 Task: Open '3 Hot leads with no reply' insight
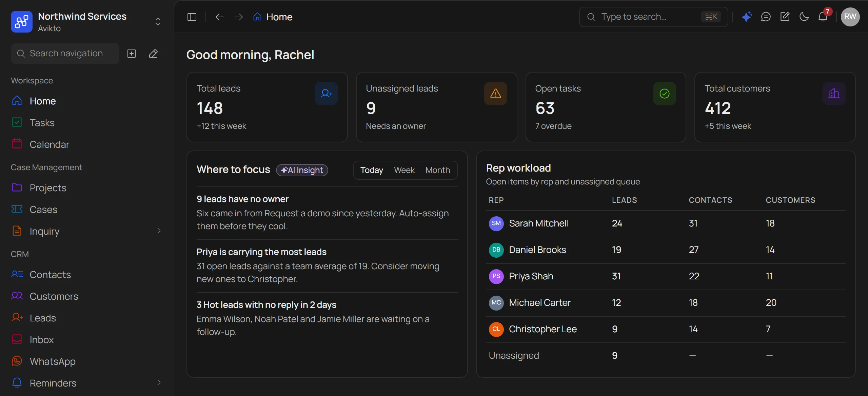click(327, 318)
